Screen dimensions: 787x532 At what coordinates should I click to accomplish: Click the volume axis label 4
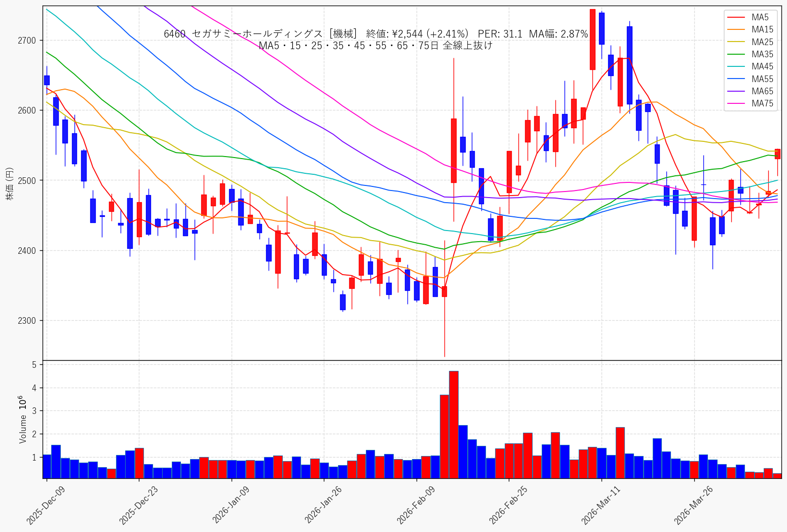[35, 388]
